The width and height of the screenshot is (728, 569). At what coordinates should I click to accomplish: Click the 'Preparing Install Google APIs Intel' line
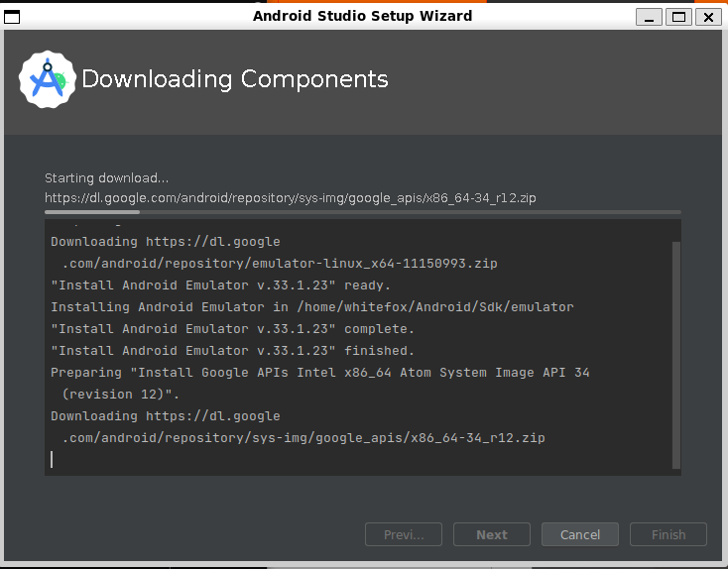coord(320,373)
